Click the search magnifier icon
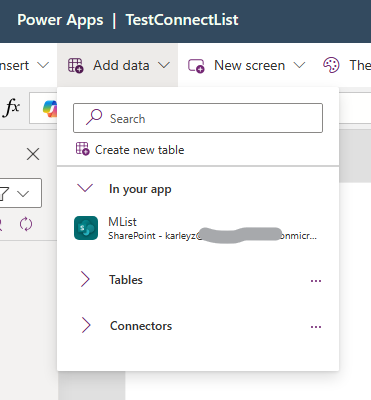The image size is (371, 400). [94, 117]
